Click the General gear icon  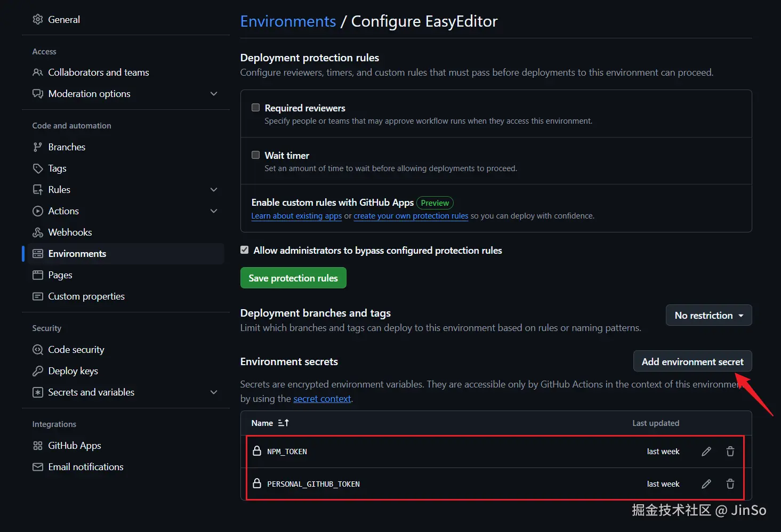(x=38, y=20)
